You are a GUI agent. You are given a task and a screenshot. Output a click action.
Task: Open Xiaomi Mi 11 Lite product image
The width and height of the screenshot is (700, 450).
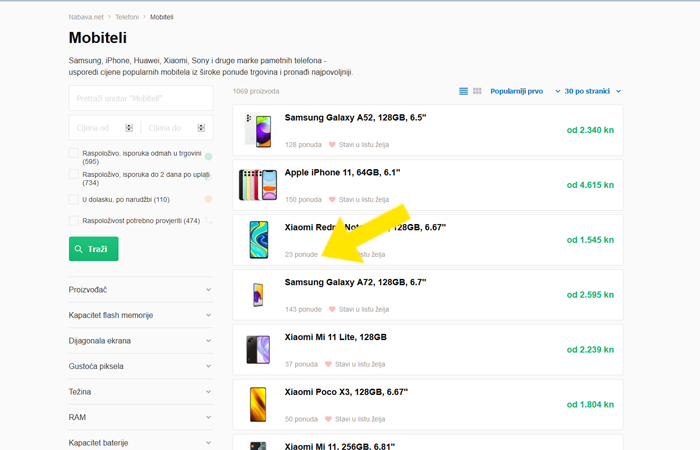[258, 350]
